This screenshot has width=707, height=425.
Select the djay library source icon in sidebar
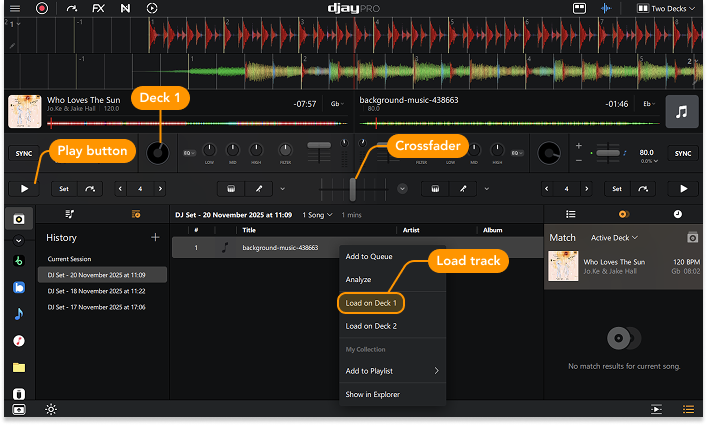coord(19,219)
